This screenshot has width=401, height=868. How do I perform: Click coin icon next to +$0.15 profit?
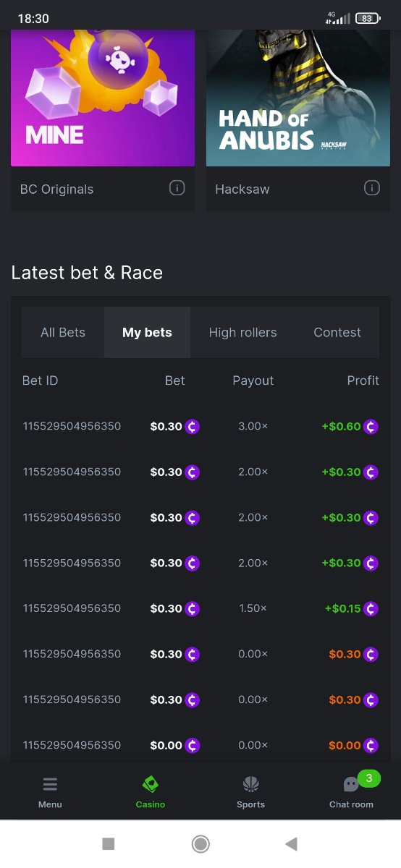point(371,609)
